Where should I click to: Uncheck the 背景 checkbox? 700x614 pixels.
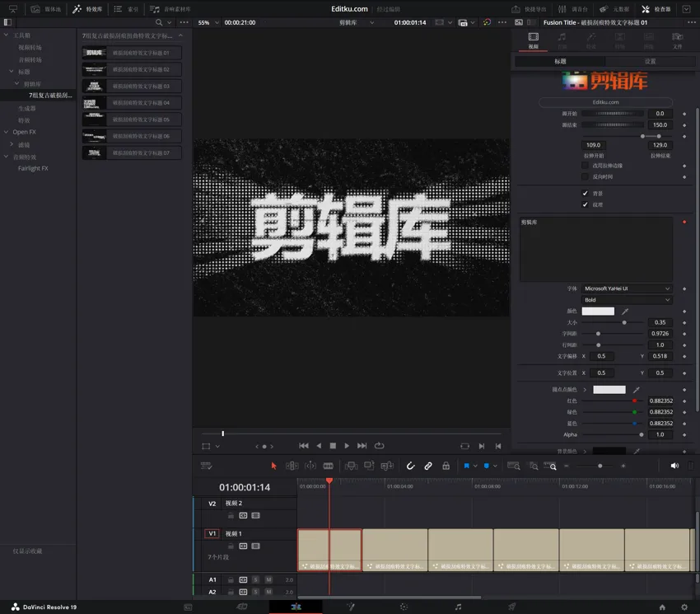585,193
